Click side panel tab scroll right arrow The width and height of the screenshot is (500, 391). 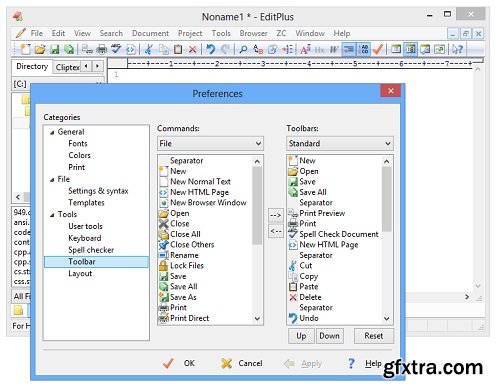click(97, 66)
